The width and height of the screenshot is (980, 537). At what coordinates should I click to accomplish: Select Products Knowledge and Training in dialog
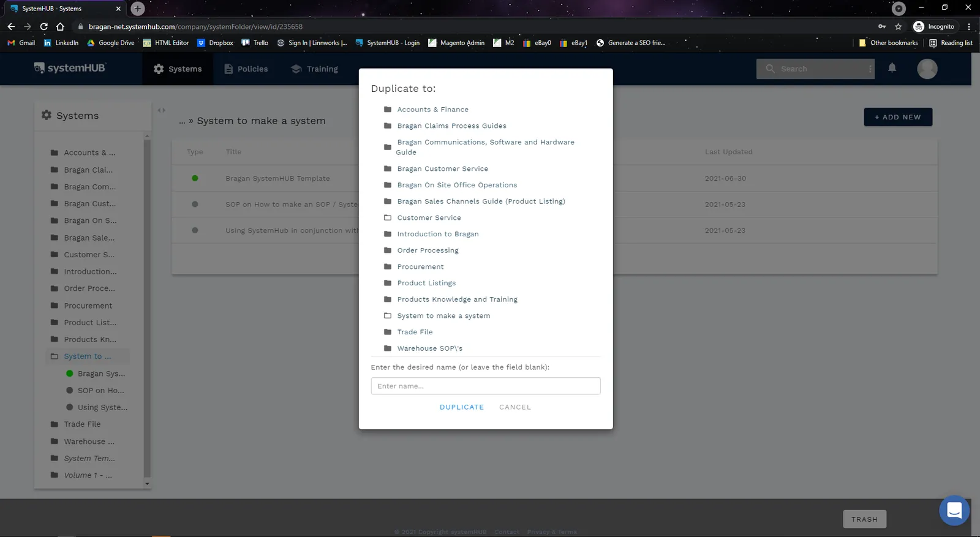pyautogui.click(x=457, y=299)
